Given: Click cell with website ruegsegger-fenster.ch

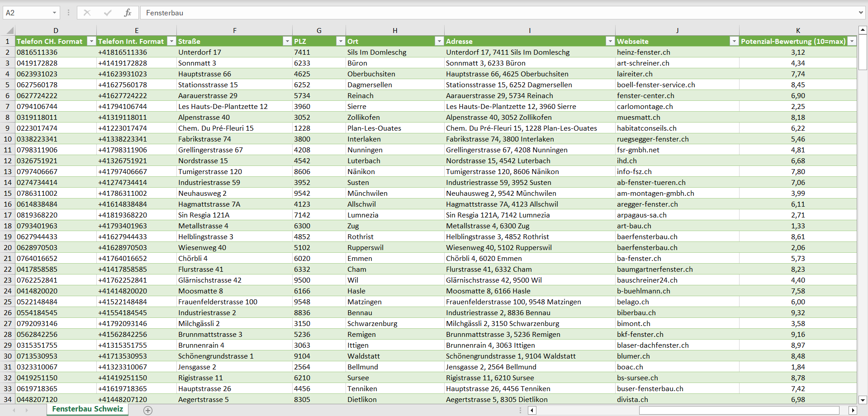Looking at the screenshot, I should (x=677, y=139).
